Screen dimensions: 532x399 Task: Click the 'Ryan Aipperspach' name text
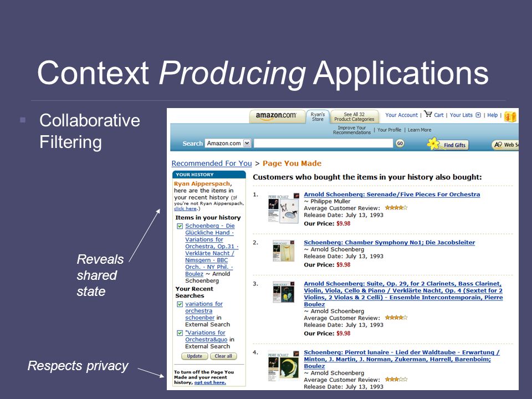(202, 183)
